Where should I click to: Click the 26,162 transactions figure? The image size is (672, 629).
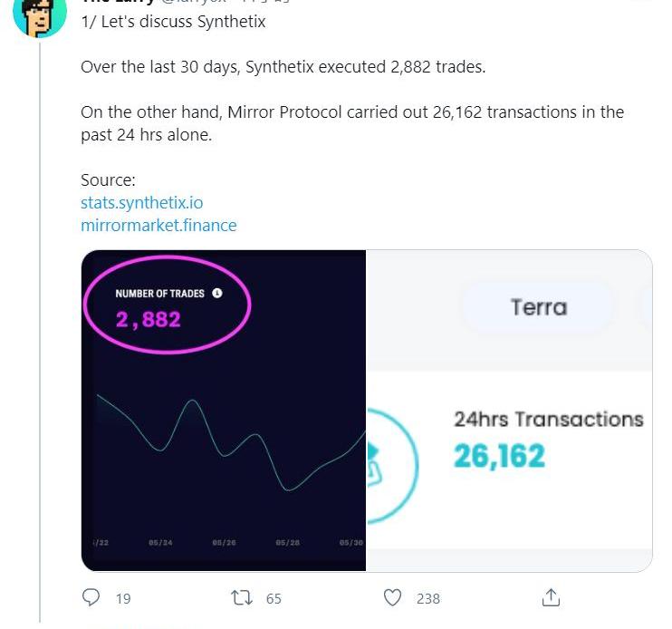coord(499,455)
